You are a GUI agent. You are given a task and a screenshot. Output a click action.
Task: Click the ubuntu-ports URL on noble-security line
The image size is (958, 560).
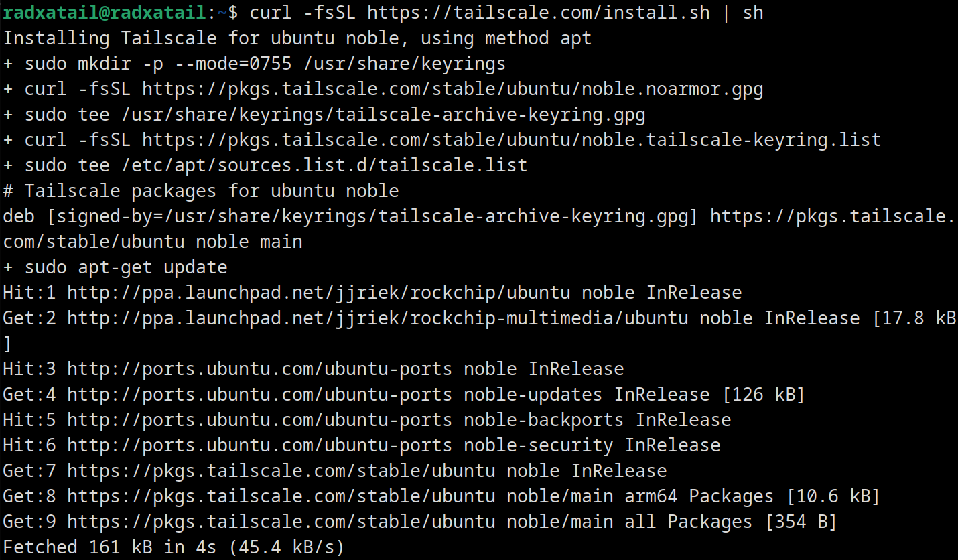click(x=260, y=445)
